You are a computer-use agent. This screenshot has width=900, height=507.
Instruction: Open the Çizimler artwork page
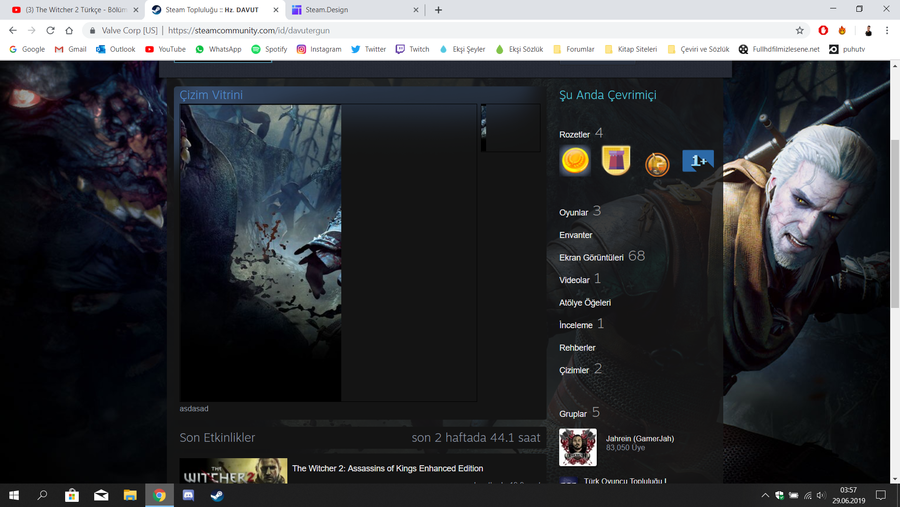point(574,370)
